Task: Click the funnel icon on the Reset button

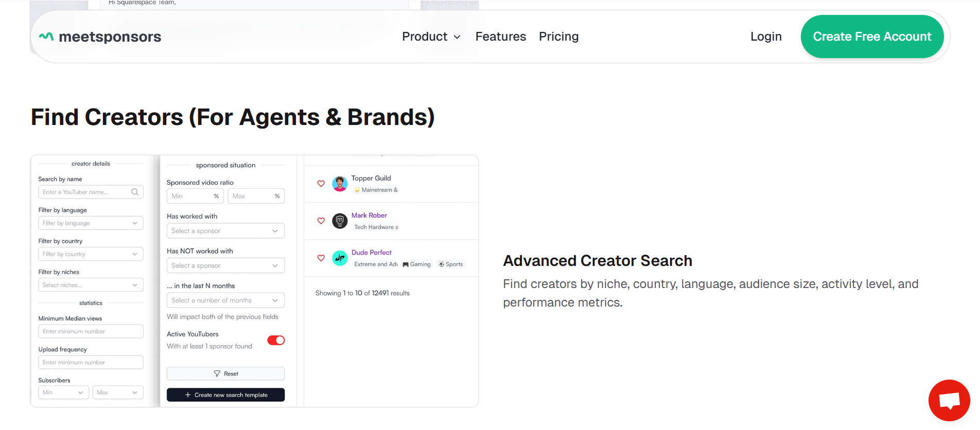Action: [x=217, y=373]
